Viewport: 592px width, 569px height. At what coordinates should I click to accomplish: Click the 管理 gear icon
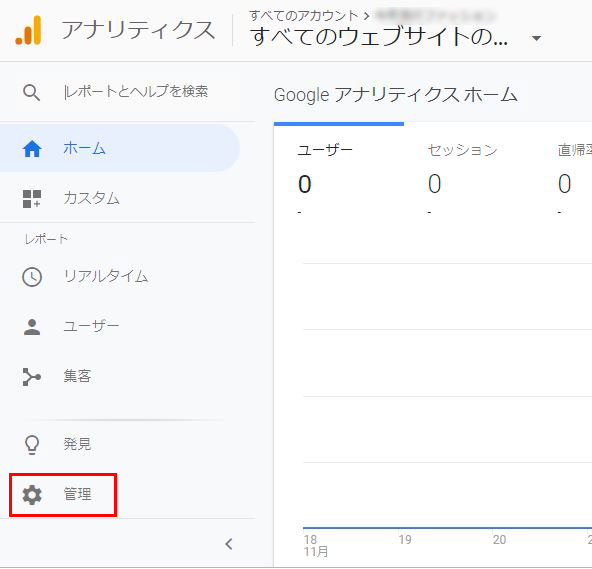pyautogui.click(x=32, y=495)
